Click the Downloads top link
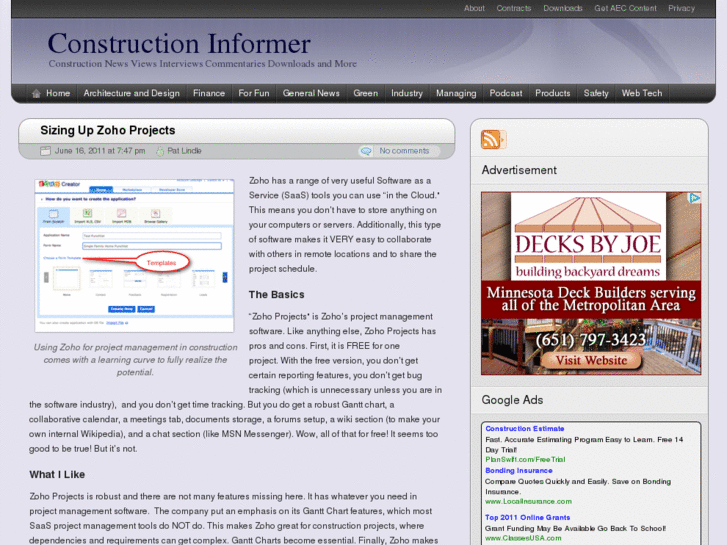 click(x=563, y=8)
